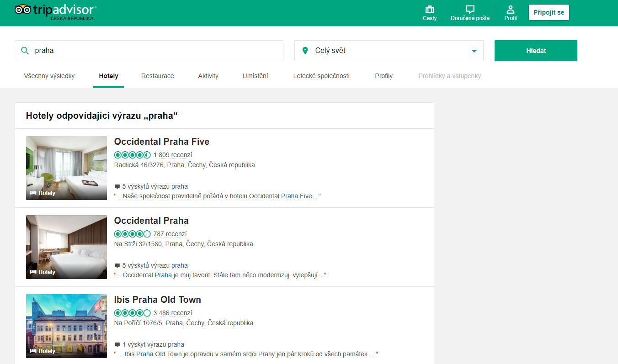The height and width of the screenshot is (364, 618).
Task: Open 3 486 recenzí reviews link
Action: (173, 313)
